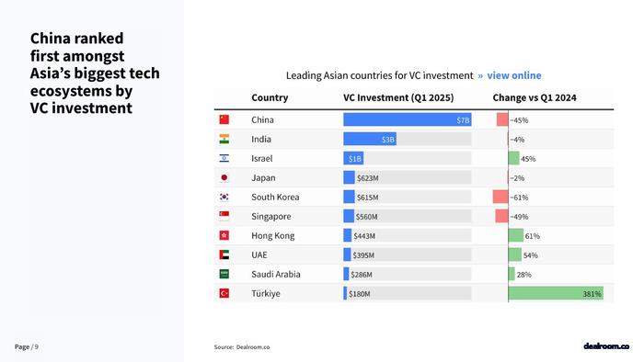Click the Japan flag icon

[x=224, y=177]
